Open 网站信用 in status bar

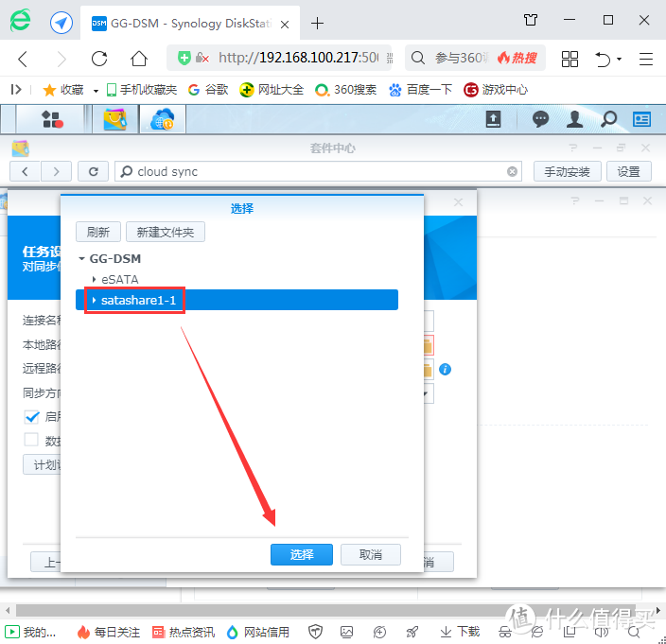point(258,632)
